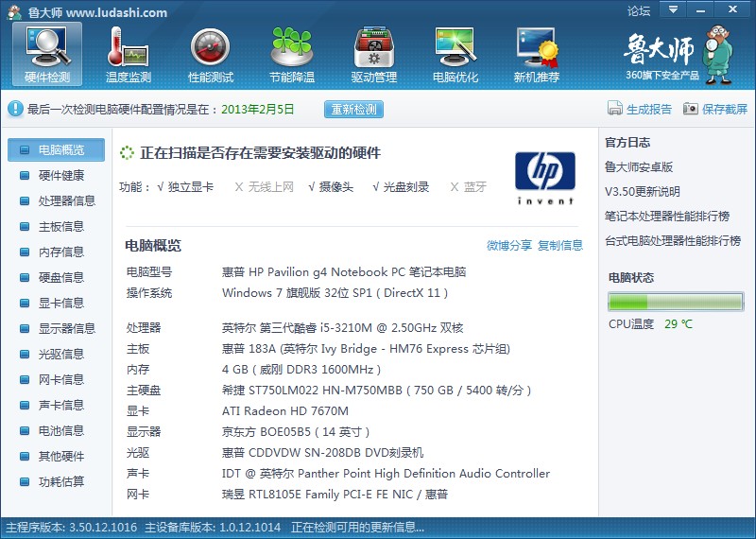Open the 新机推荐 new PC recommendations
Viewport: 756px width, 539px height.
(x=537, y=54)
